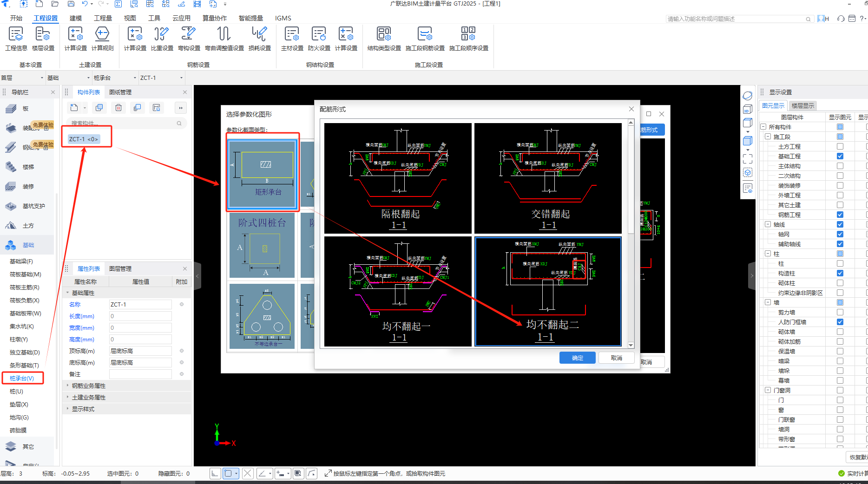Open 结构类型设置 tool
The height and width of the screenshot is (484, 868).
tap(384, 39)
